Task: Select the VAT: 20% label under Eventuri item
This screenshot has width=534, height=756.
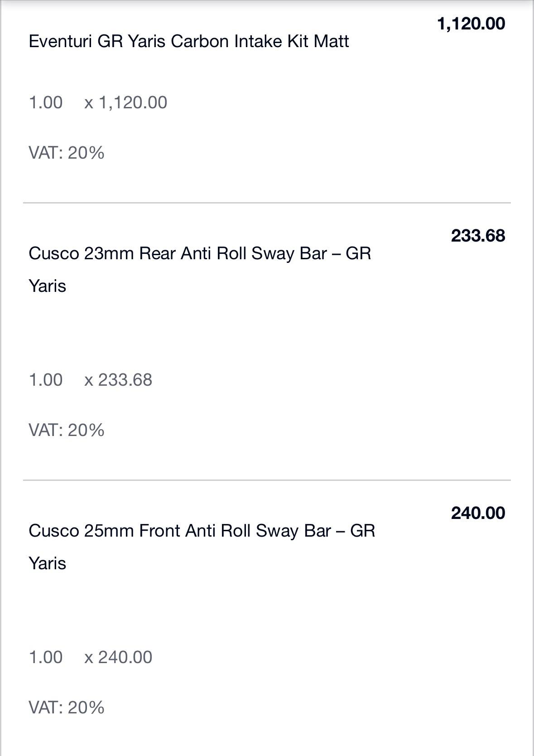Action: [67, 153]
